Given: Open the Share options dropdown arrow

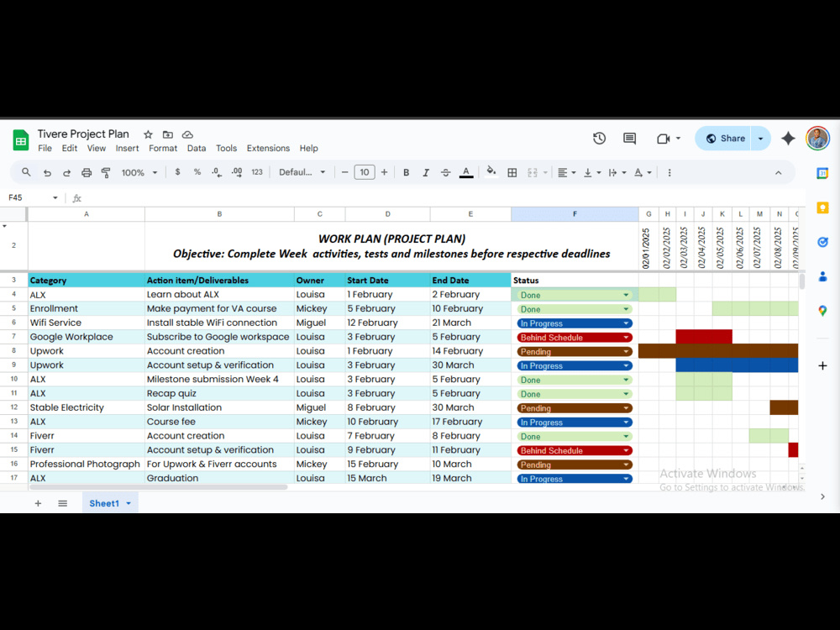Looking at the screenshot, I should click(760, 139).
